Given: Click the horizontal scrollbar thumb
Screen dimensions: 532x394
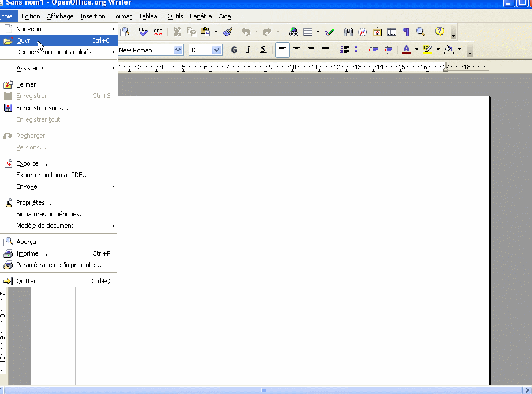Looking at the screenshot, I should (263, 390).
